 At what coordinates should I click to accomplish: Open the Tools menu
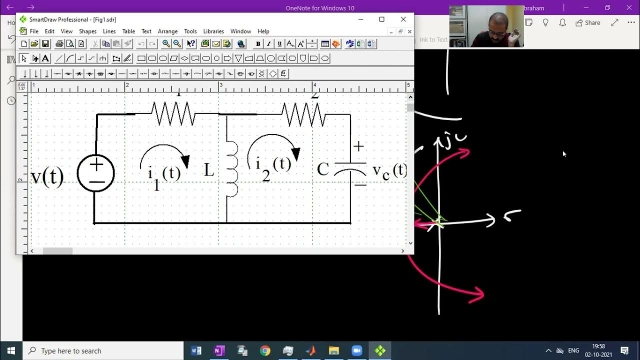pyautogui.click(x=190, y=31)
